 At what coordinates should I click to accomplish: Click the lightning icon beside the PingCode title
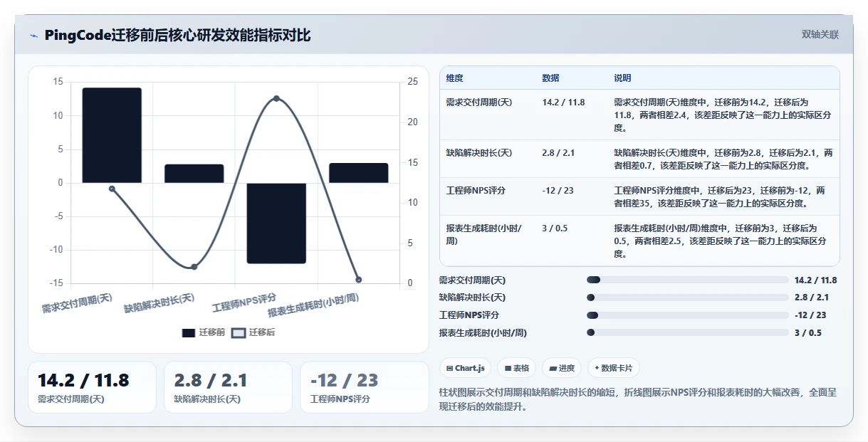coord(33,36)
